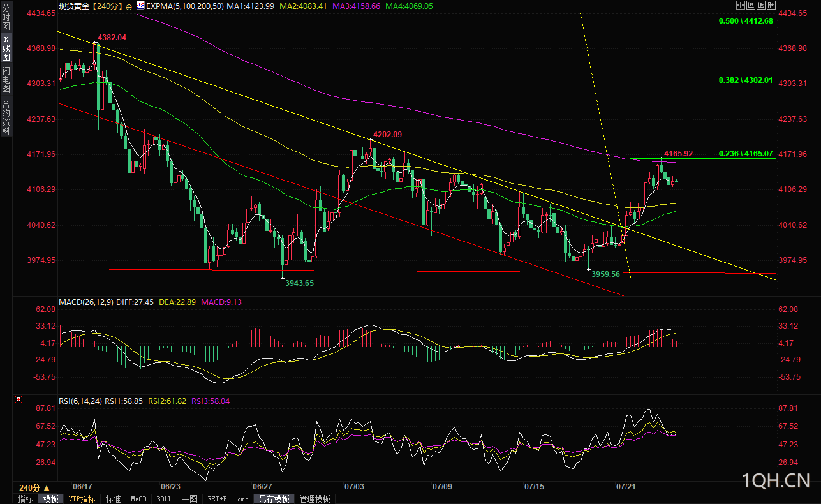Click the hide right panel arrow icon
The height and width of the screenshot is (504, 821).
tap(771, 5)
